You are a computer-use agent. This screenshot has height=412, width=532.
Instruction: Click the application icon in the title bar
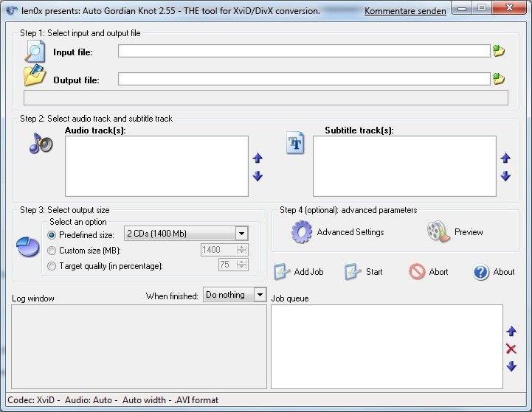coord(12,10)
